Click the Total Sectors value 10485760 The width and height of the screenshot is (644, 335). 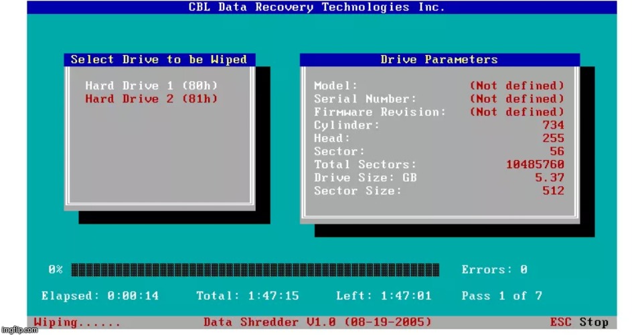pos(535,164)
